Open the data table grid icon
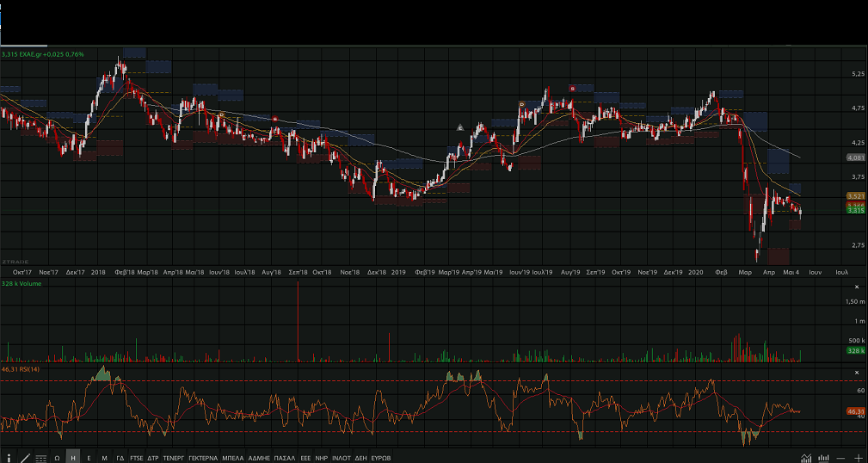This screenshot has height=463, width=868. pyautogui.click(x=40, y=458)
